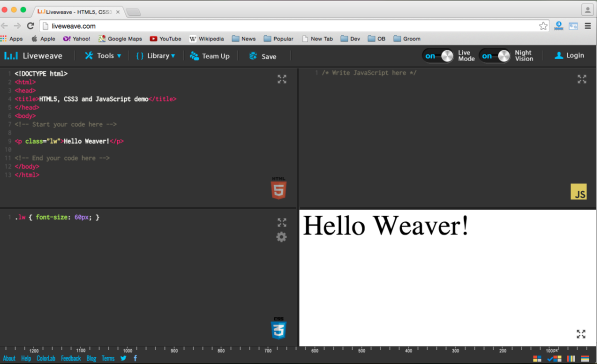
Task: Click the Twitter icon in footer
Action: (x=123, y=358)
